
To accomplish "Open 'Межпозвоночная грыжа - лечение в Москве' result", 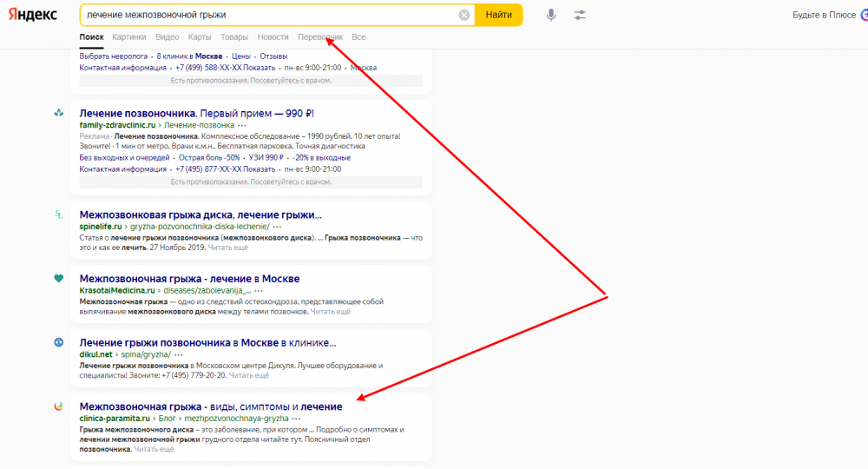I will tap(189, 279).
